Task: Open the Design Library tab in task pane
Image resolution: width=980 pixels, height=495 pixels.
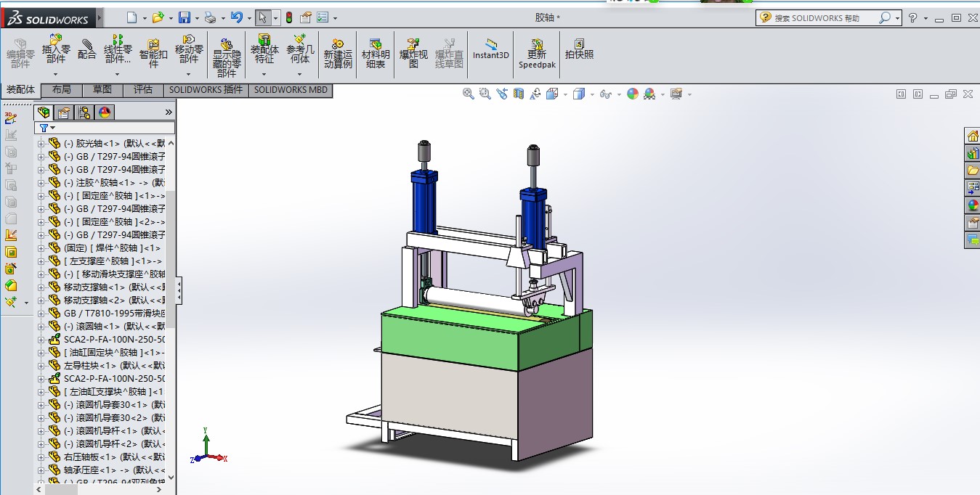Action: (972, 153)
